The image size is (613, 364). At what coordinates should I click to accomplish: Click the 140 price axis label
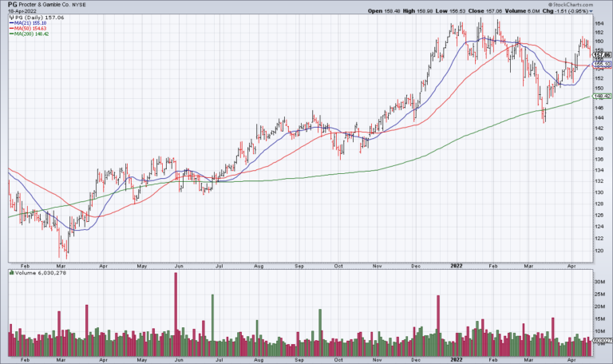click(x=599, y=138)
